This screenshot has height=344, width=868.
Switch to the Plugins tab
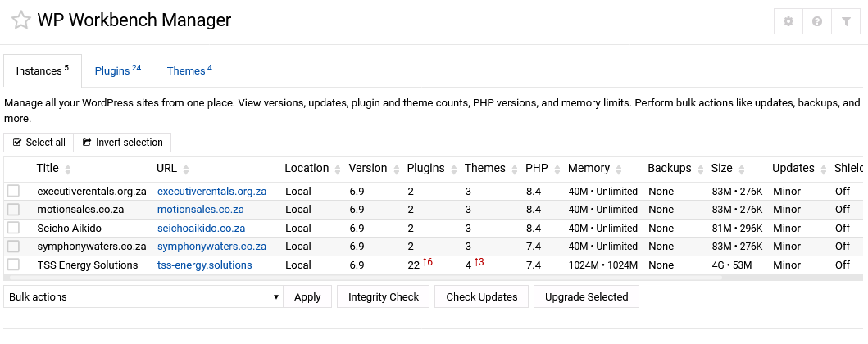click(x=117, y=70)
